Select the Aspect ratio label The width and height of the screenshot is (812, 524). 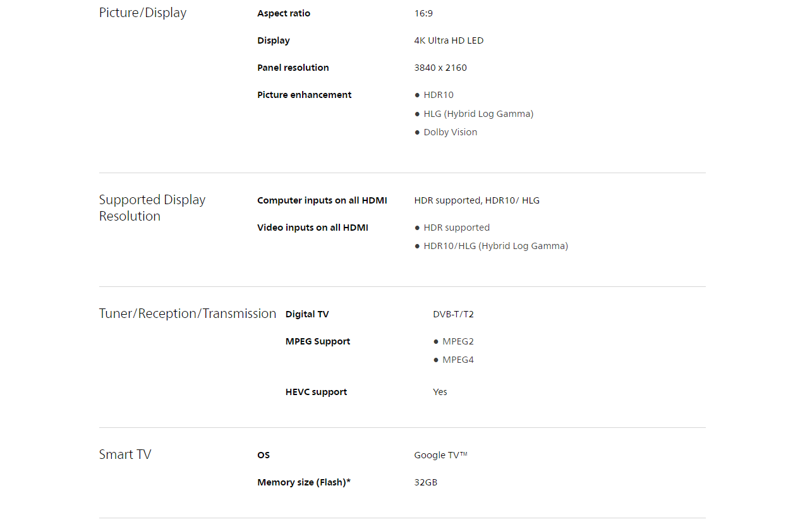pyautogui.click(x=284, y=13)
